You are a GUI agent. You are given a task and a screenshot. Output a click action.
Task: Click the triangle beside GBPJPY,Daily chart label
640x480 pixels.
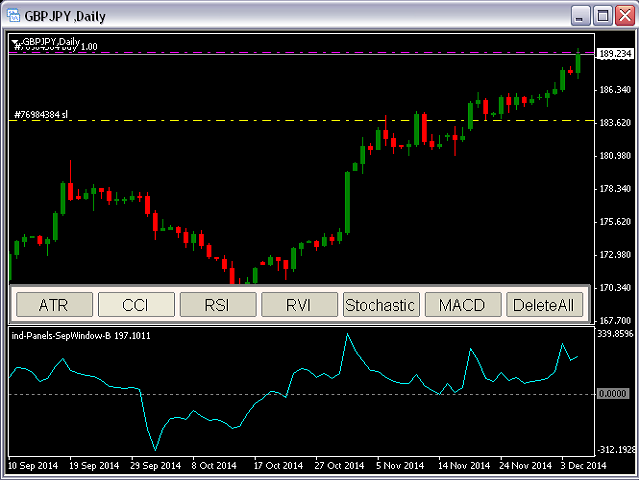16,42
